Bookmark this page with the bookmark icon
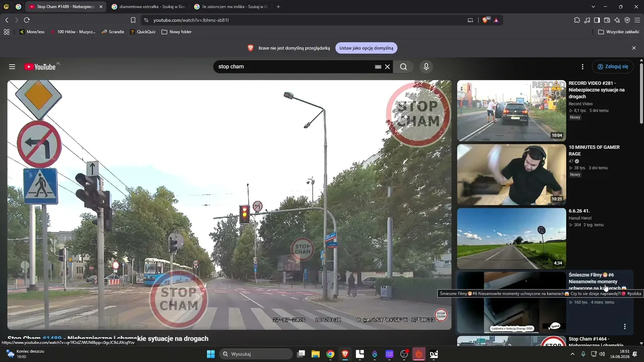This screenshot has height=362, width=644. [x=133, y=20]
